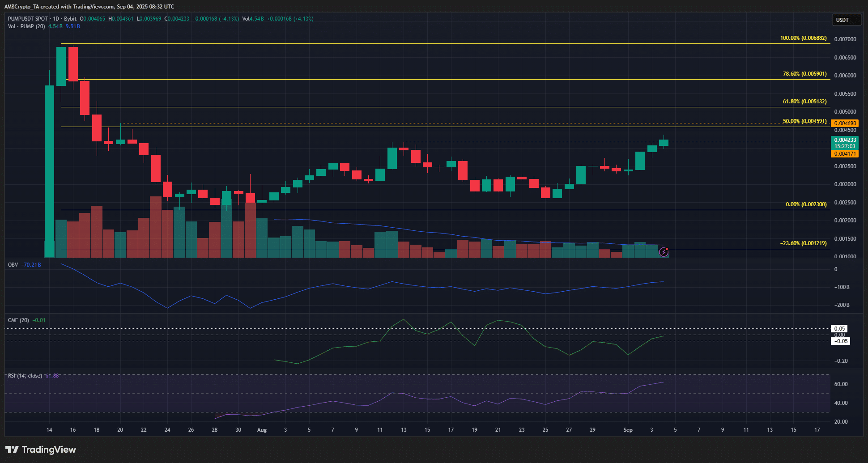Screen dimensions: 868x463
Task: Click the purple lightning event icon
Action: pyautogui.click(x=664, y=253)
